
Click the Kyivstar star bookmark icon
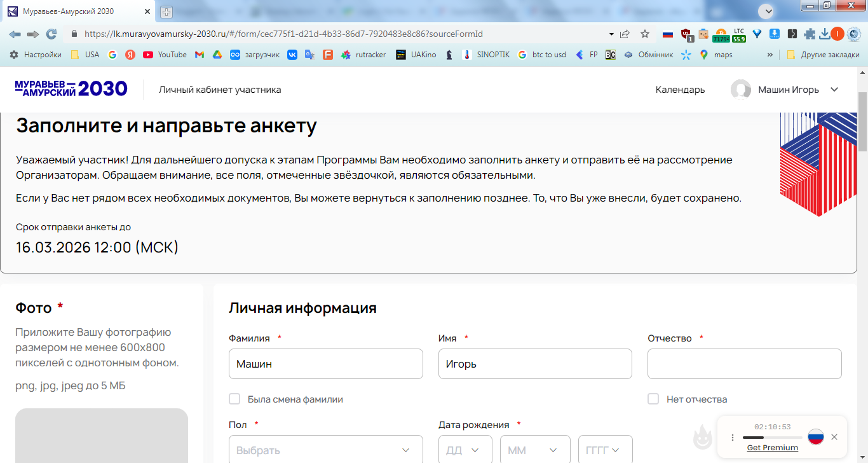pyautogui.click(x=686, y=55)
